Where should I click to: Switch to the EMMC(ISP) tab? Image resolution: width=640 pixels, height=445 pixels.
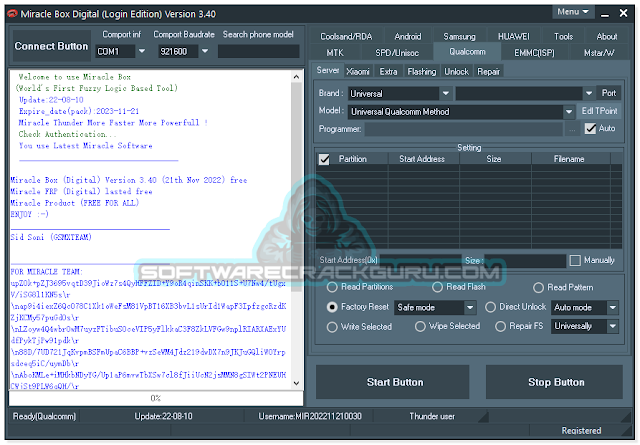click(x=534, y=53)
